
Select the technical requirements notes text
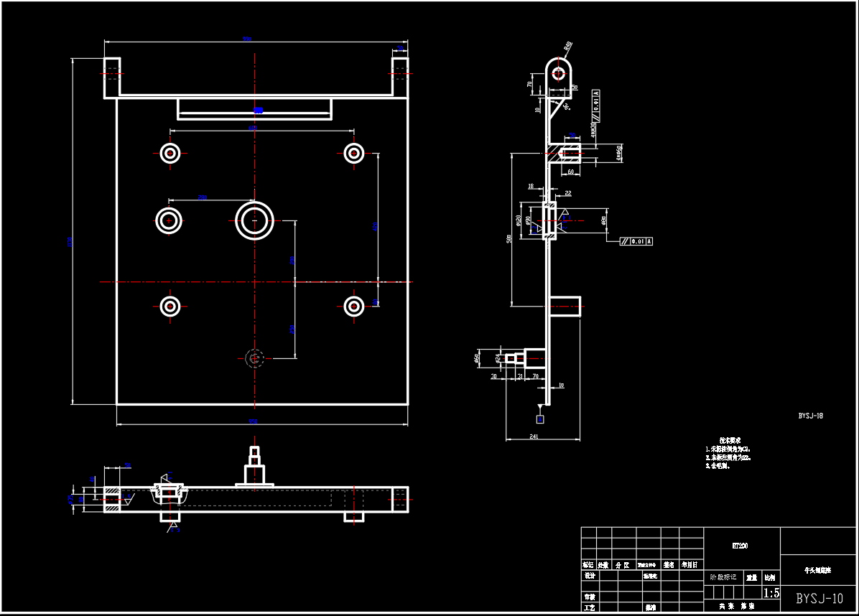728,453
